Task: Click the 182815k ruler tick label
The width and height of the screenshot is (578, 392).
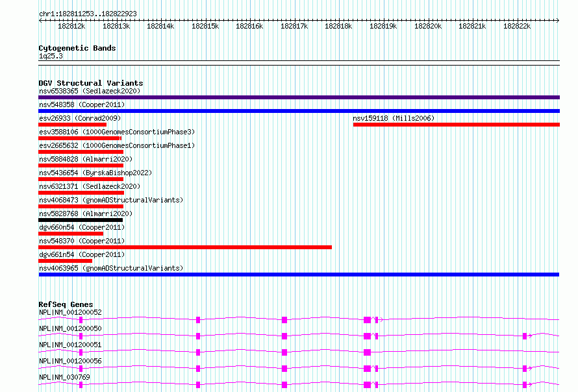Action: (x=205, y=26)
